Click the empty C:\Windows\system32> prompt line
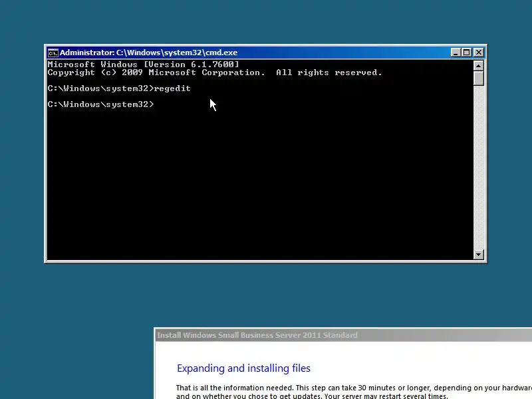The image size is (532, 399). pyautogui.click(x=101, y=104)
